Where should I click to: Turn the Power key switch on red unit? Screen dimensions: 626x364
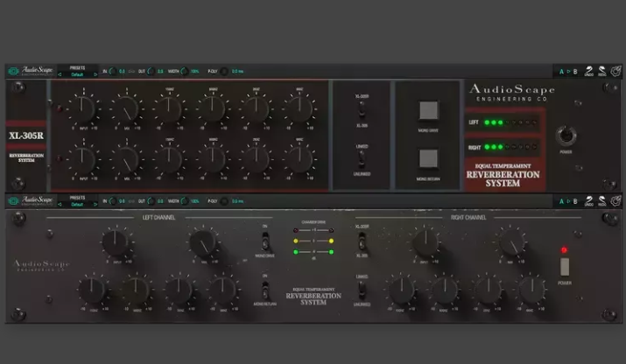pyautogui.click(x=566, y=136)
